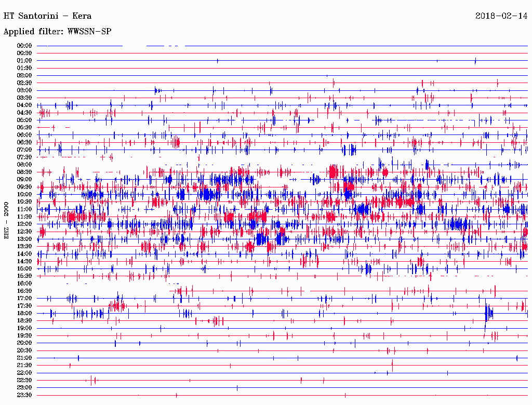The image size is (532, 405).
Task: Click the station title HT Santorini – Kera
Action: pos(47,16)
